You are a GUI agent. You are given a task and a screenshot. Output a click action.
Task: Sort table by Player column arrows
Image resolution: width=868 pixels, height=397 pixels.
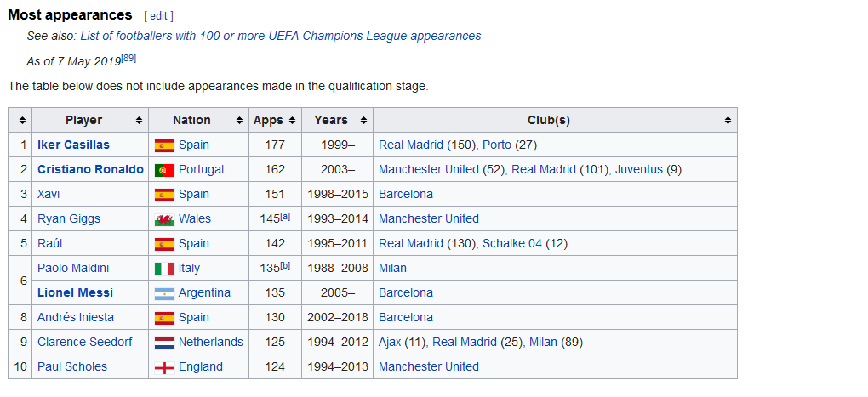(x=139, y=121)
